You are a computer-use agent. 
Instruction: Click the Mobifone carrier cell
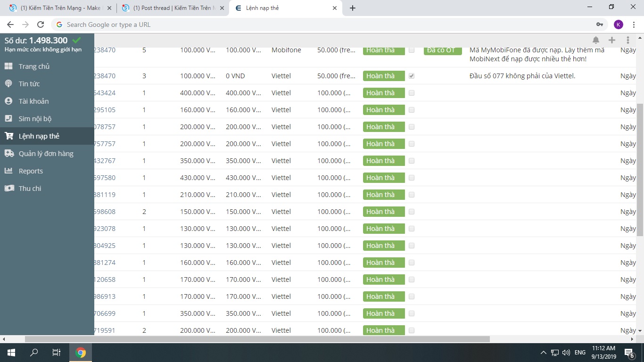(x=286, y=50)
